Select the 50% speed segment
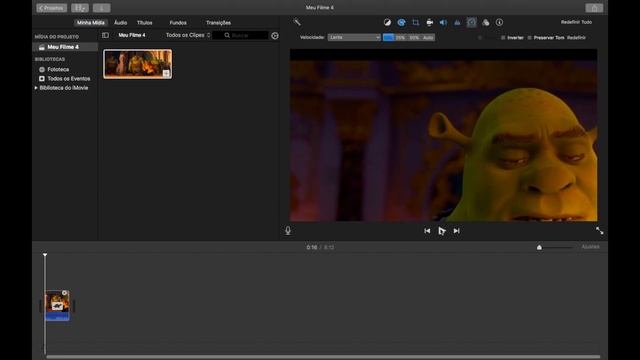 414,38
